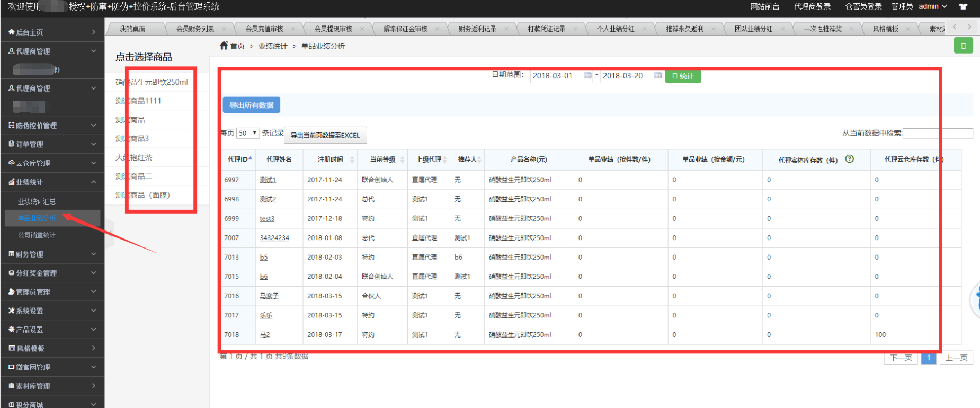Switch to 我的桌面 tab
Image resolution: width=980 pixels, height=408 pixels.
coord(132,29)
